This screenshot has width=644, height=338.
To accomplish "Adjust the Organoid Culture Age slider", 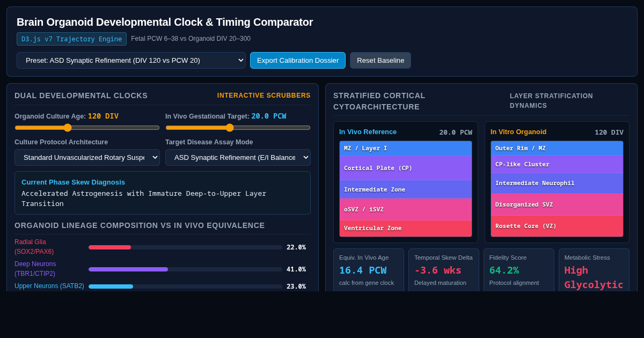I will pyautogui.click(x=87, y=128).
